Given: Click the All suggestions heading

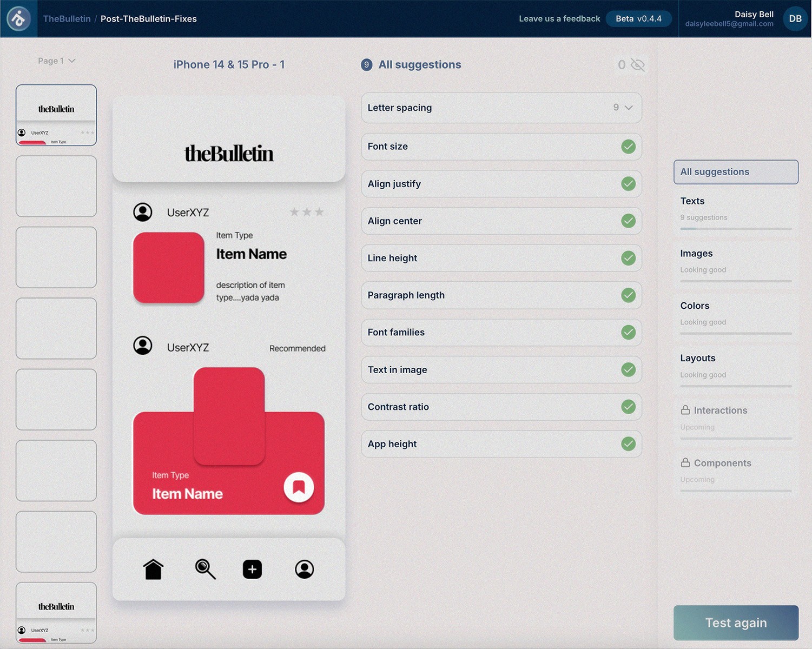Looking at the screenshot, I should point(420,65).
